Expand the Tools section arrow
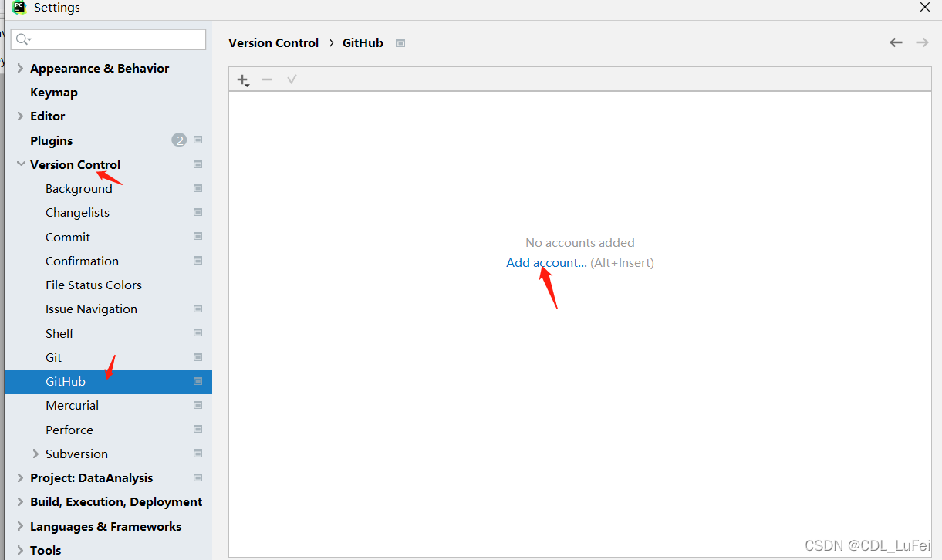Screen dimensions: 942x560 [20, 550]
